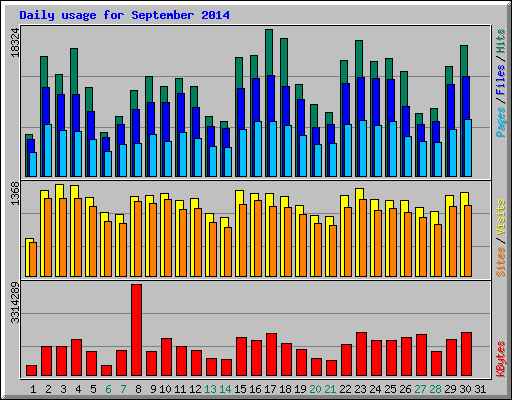Viewport: 512px width, 400px height.
Task: Click the day 9 axis label
Action: click(153, 389)
